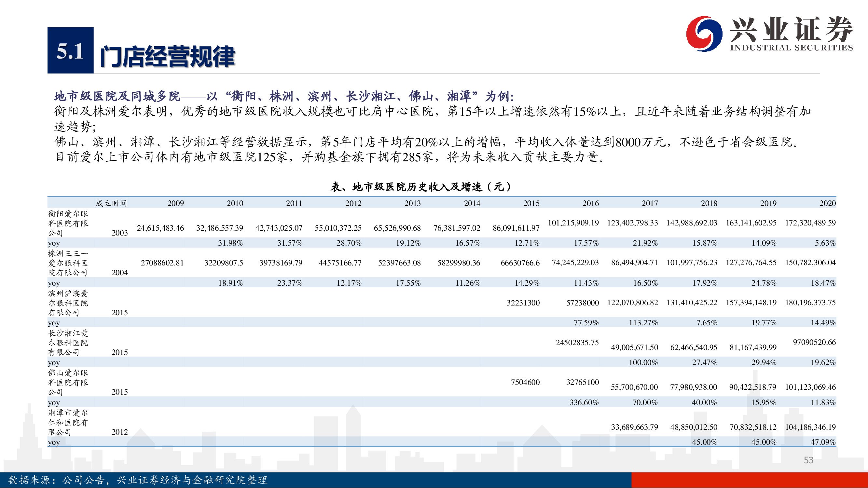
Task: Select the heading 门店经营规律
Action: 168,57
